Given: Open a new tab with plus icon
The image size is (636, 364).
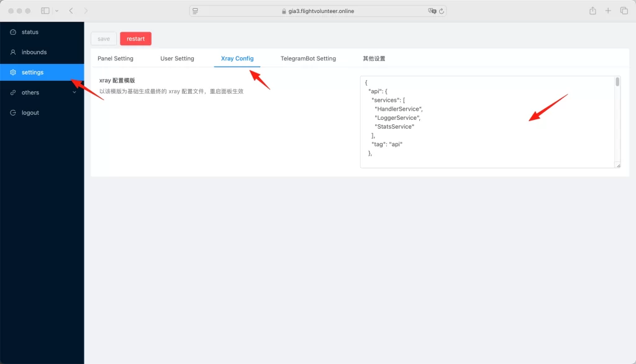Looking at the screenshot, I should 608,11.
